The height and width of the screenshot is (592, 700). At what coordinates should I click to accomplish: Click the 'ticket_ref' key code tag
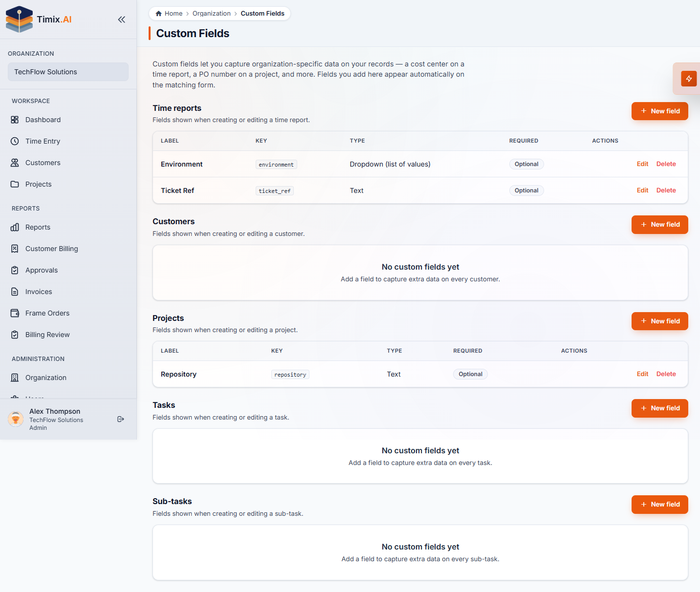coord(275,191)
